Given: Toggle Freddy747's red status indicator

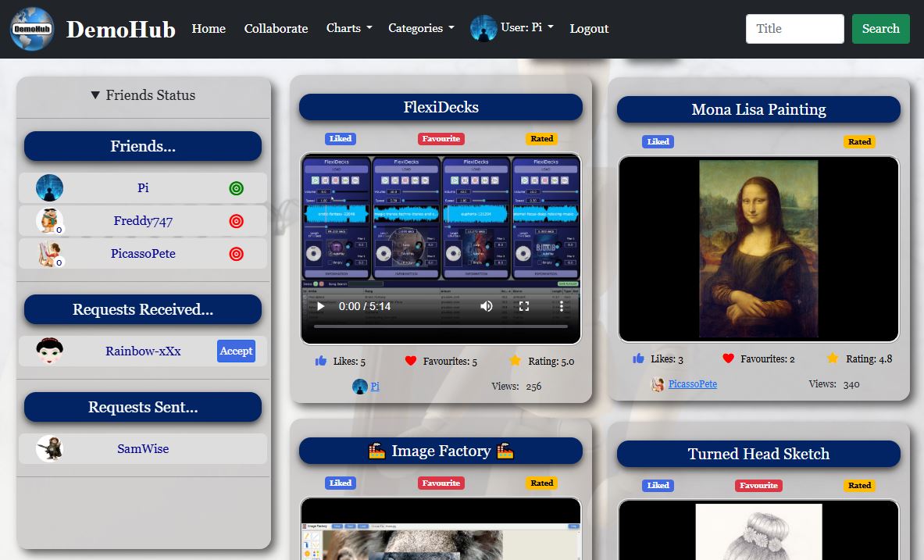Looking at the screenshot, I should pos(236,221).
